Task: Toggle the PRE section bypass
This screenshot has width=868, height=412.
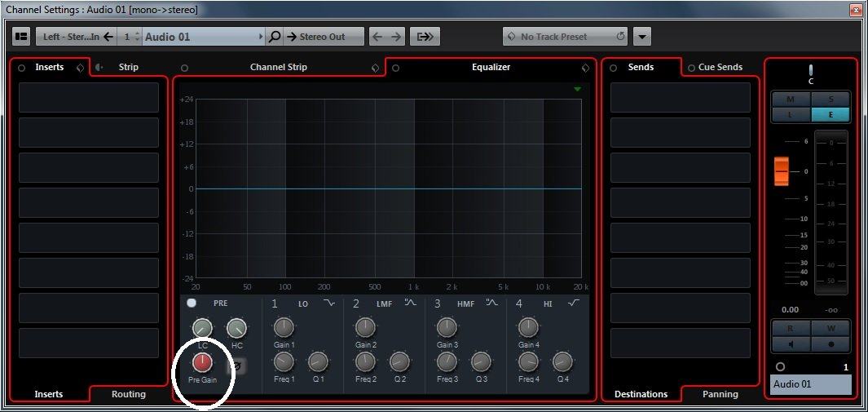Action: 192,303
